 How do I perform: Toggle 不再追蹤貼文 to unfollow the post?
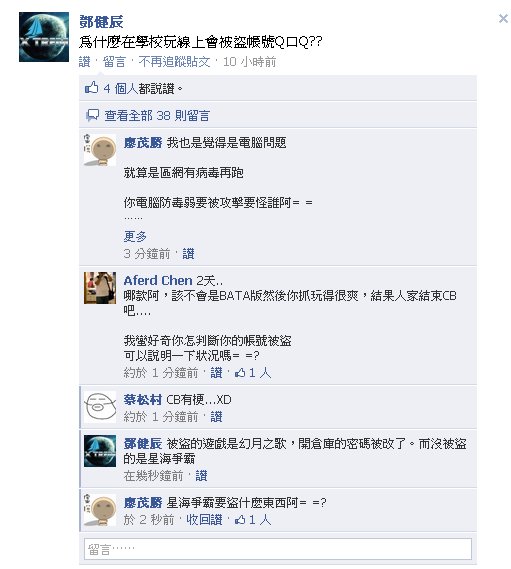click(174, 62)
